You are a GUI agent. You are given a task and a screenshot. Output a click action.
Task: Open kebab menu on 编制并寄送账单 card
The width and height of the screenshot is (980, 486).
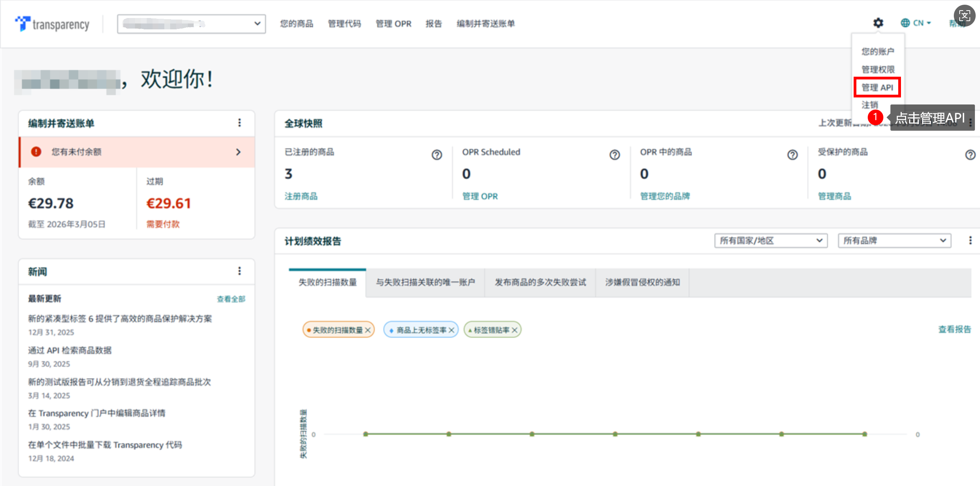(x=239, y=123)
